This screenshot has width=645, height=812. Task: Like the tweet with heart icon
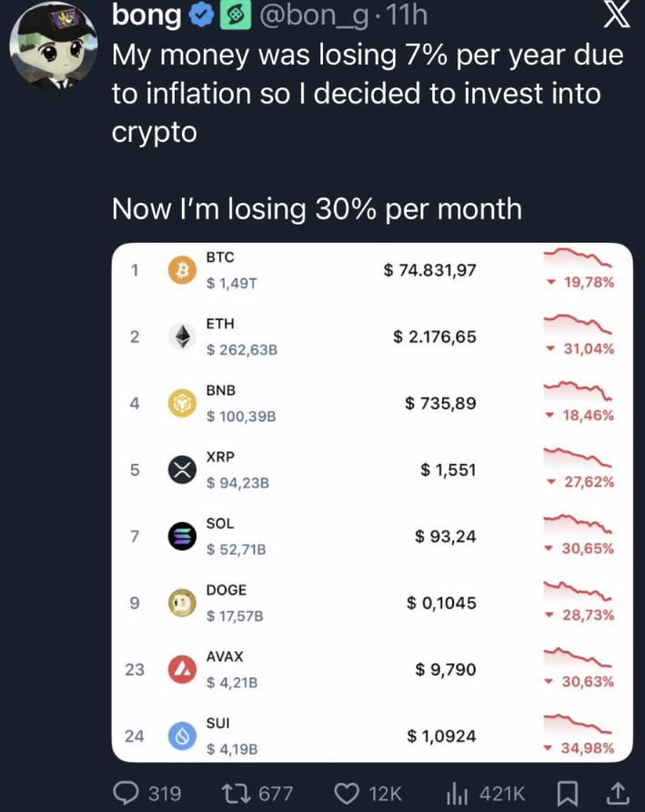[x=348, y=793]
